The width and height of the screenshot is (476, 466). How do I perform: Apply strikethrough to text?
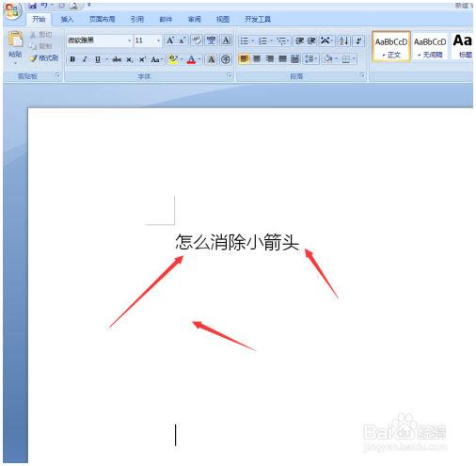117,59
